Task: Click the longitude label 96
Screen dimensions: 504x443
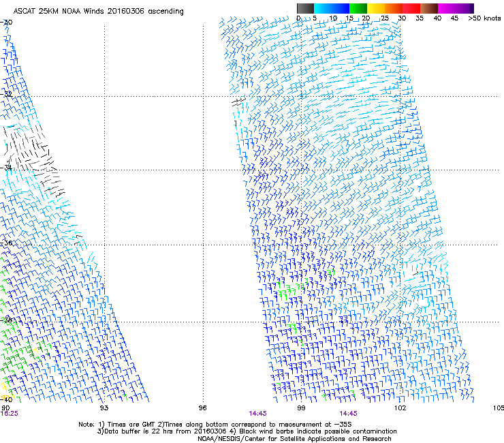Action: click(202, 408)
